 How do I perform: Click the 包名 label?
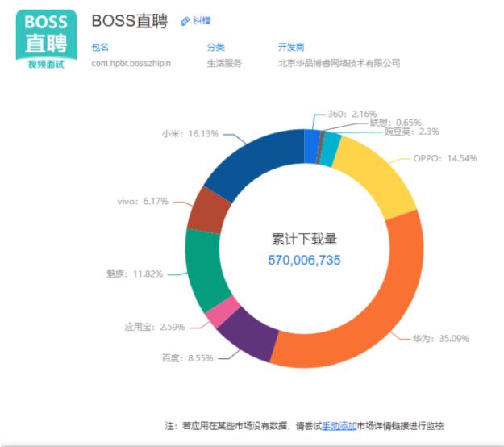pos(100,48)
